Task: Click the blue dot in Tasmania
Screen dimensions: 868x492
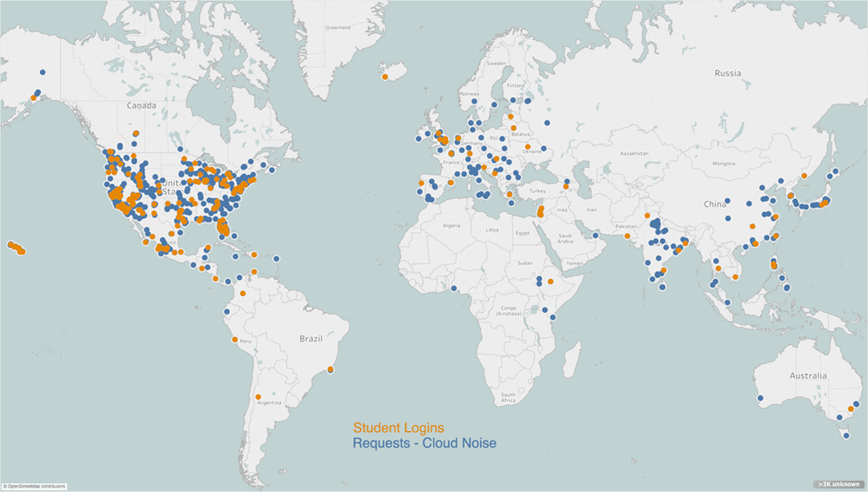Action: pos(846,435)
